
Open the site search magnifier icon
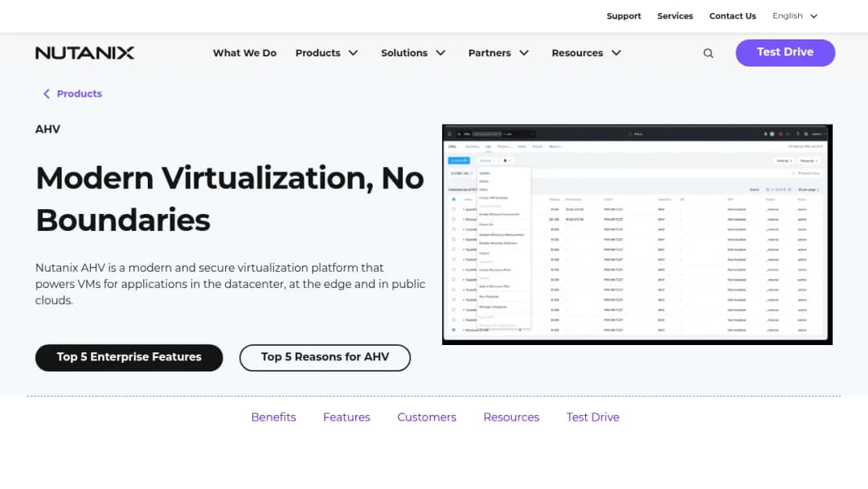click(708, 53)
